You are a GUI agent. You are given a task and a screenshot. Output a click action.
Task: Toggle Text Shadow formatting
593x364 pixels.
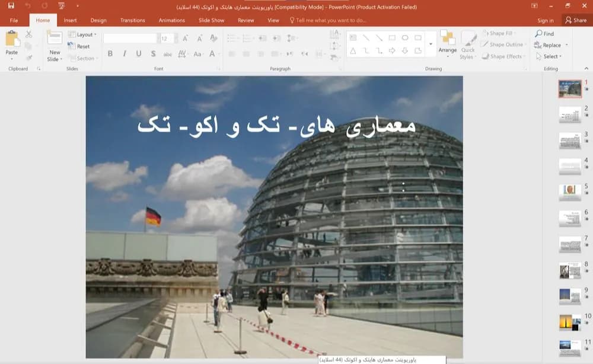coord(153,54)
